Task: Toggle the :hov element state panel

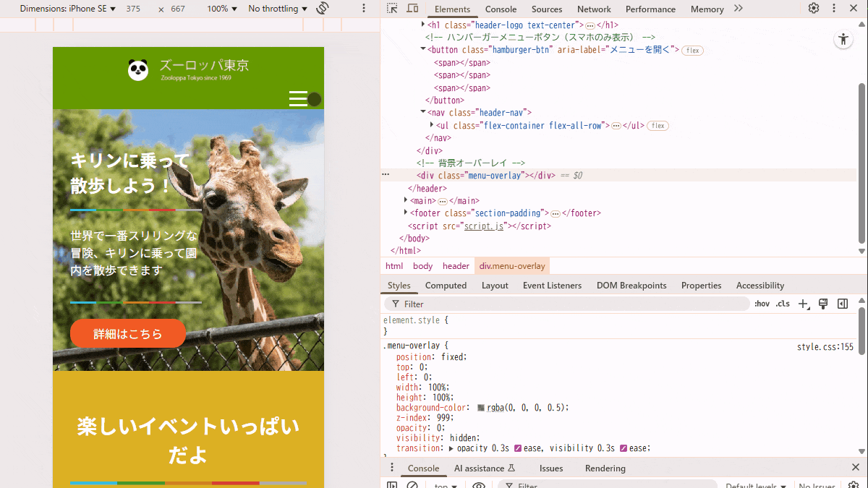Action: tap(762, 304)
